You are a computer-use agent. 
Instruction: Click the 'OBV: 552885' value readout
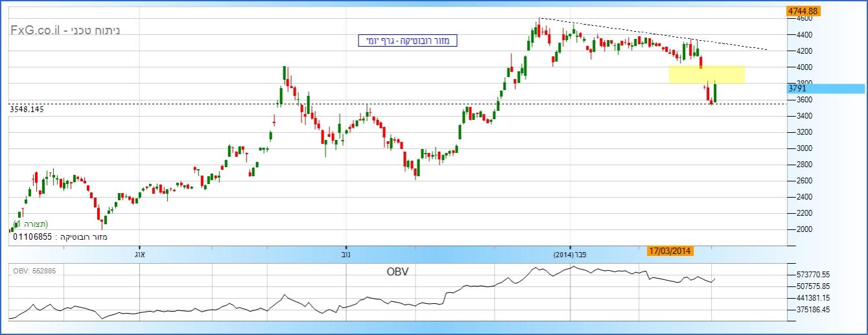click(x=34, y=270)
